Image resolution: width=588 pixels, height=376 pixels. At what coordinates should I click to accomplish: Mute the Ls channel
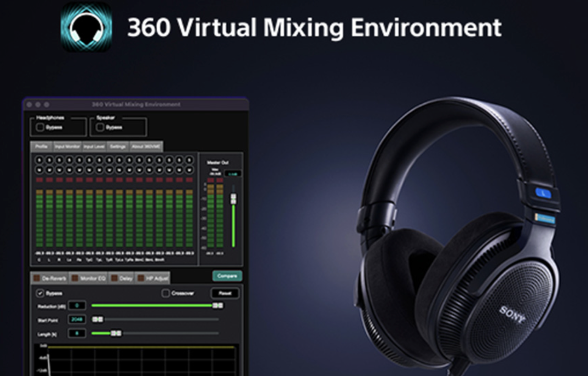(x=69, y=170)
